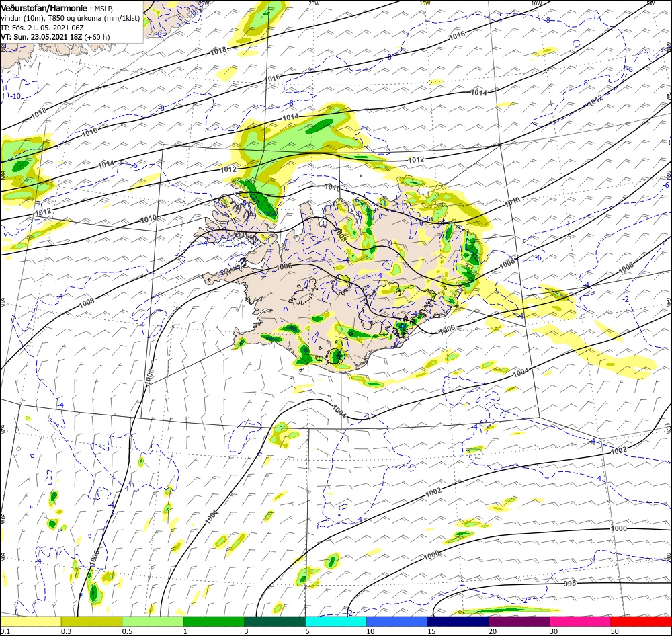Click the legend value '0.1'

pyautogui.click(x=5, y=631)
